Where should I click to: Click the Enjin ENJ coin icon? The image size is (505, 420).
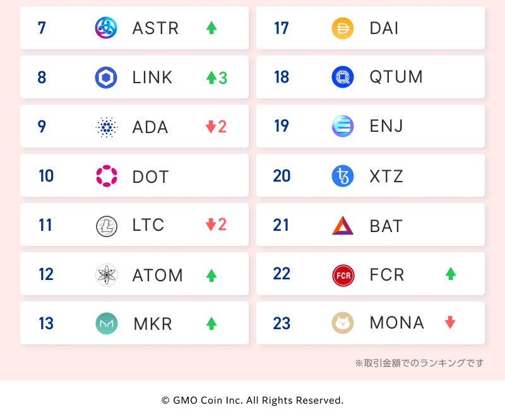click(x=343, y=127)
